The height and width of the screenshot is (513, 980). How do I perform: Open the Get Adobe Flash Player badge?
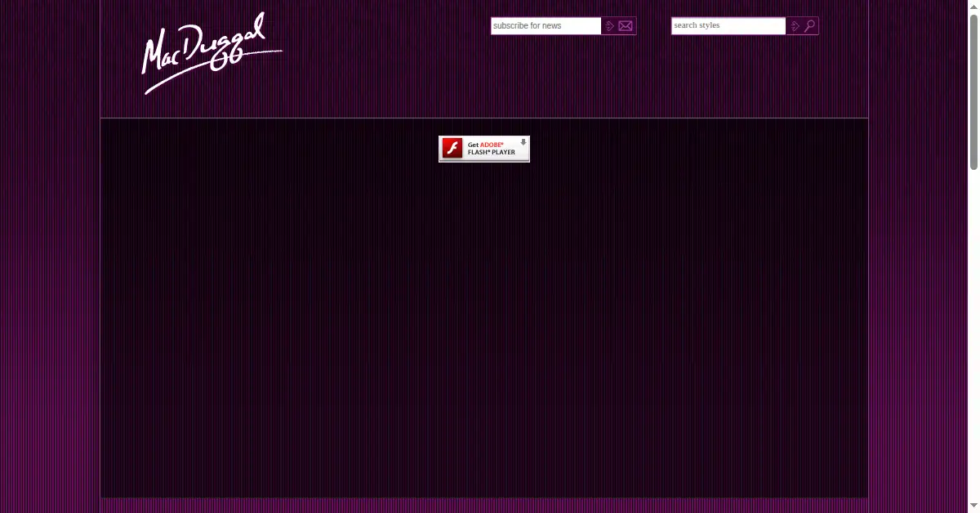(484, 149)
